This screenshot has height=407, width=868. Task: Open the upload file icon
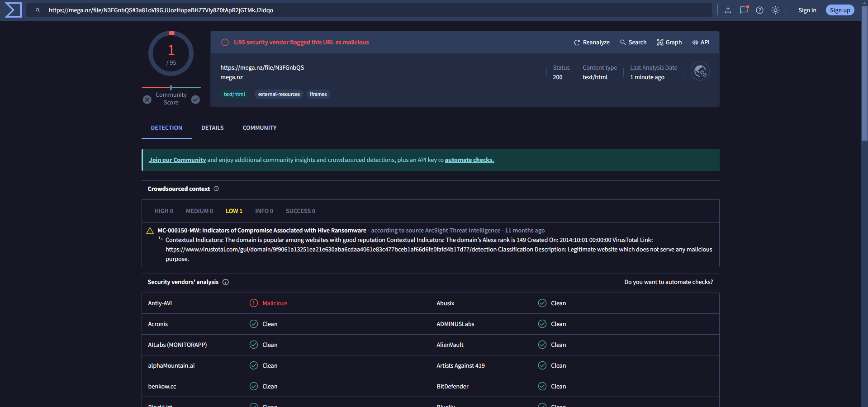point(728,10)
